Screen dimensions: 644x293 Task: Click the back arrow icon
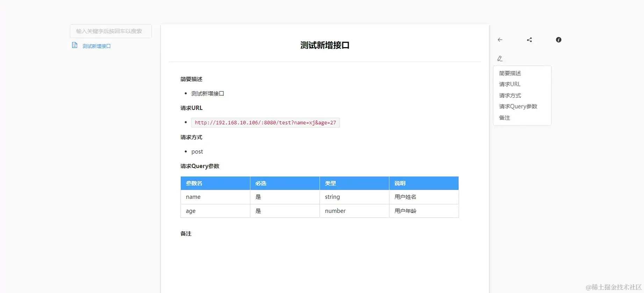(x=500, y=40)
